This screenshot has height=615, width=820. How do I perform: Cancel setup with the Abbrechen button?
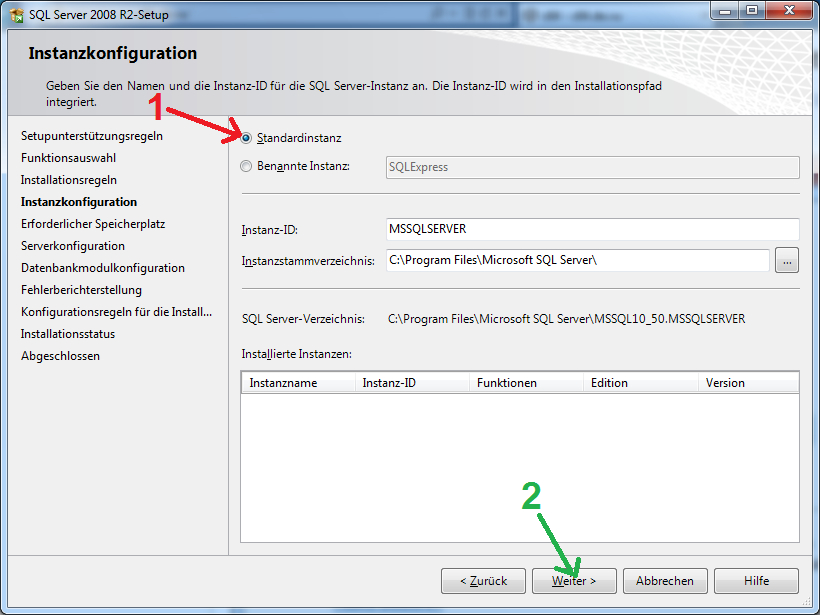tap(665, 581)
